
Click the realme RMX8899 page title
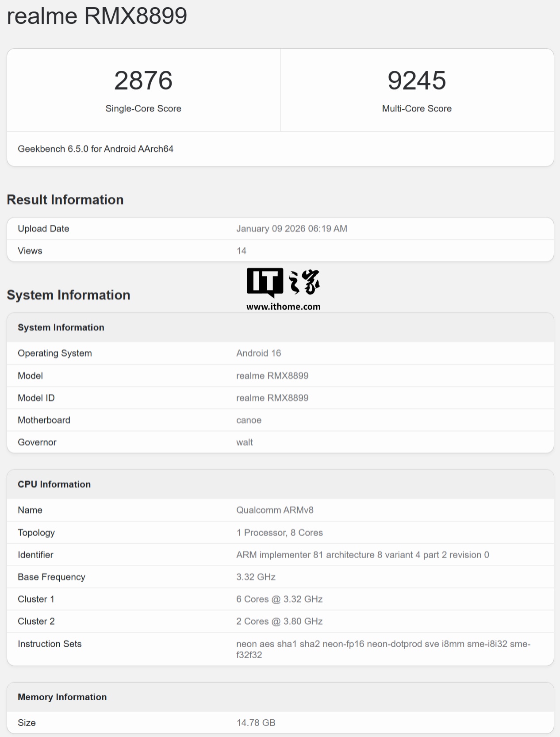click(97, 16)
